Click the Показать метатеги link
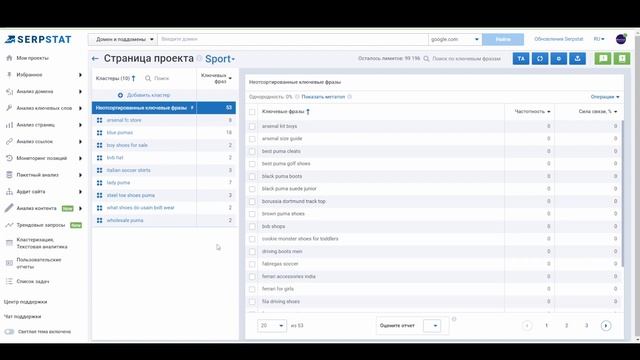Screen dimensions: 640x360 [x=323, y=97]
